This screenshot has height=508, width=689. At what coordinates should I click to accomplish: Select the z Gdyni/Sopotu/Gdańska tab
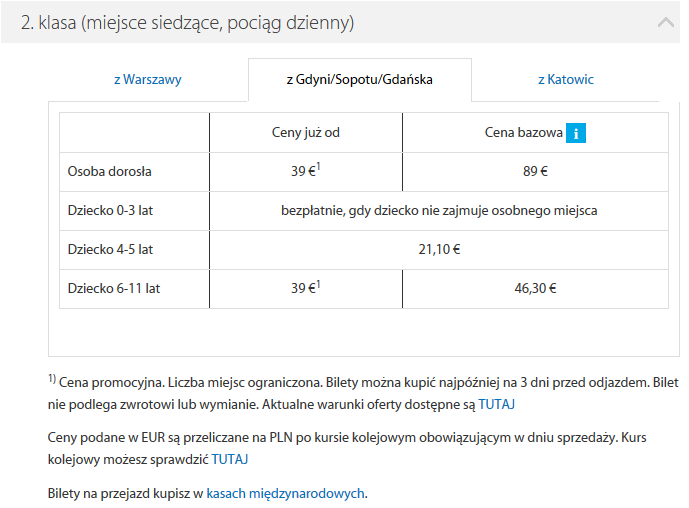[359, 80]
